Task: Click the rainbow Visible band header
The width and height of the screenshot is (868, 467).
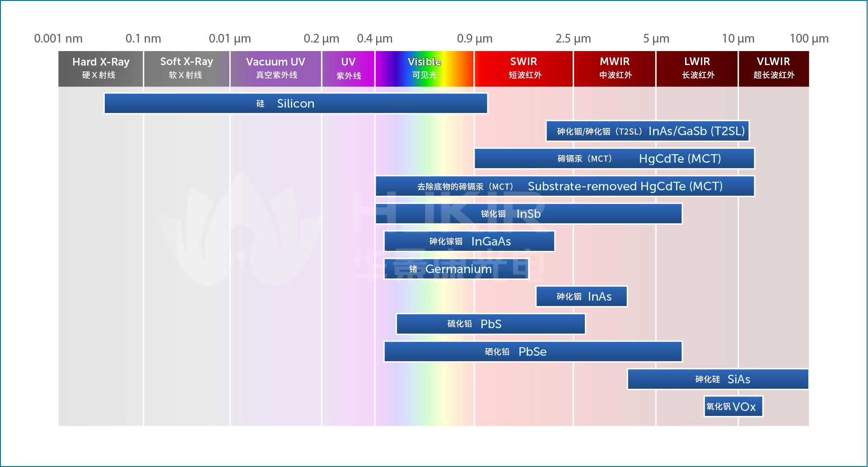Action: pos(425,69)
